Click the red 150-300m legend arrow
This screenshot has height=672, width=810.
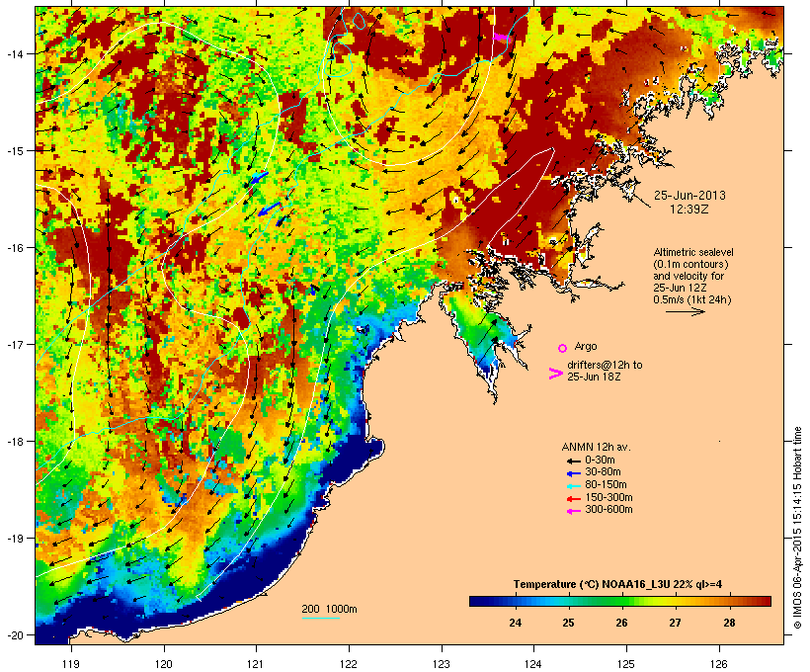tap(574, 498)
